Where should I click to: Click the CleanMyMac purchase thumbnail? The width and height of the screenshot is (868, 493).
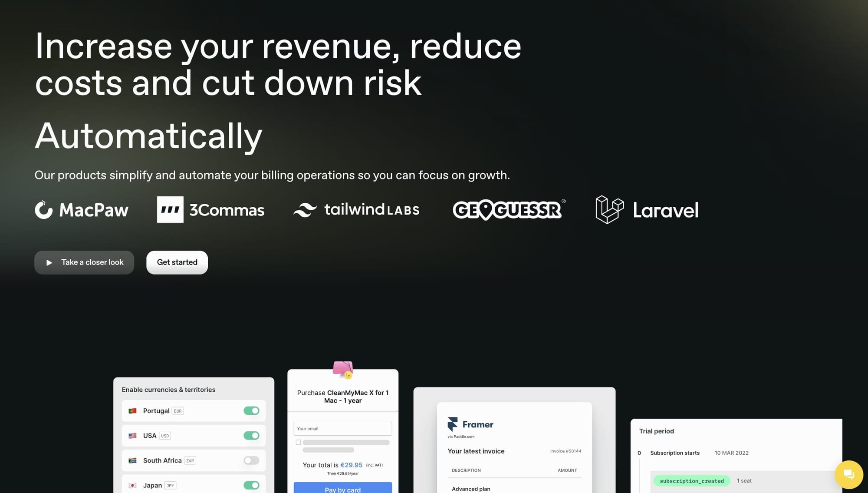(343, 430)
